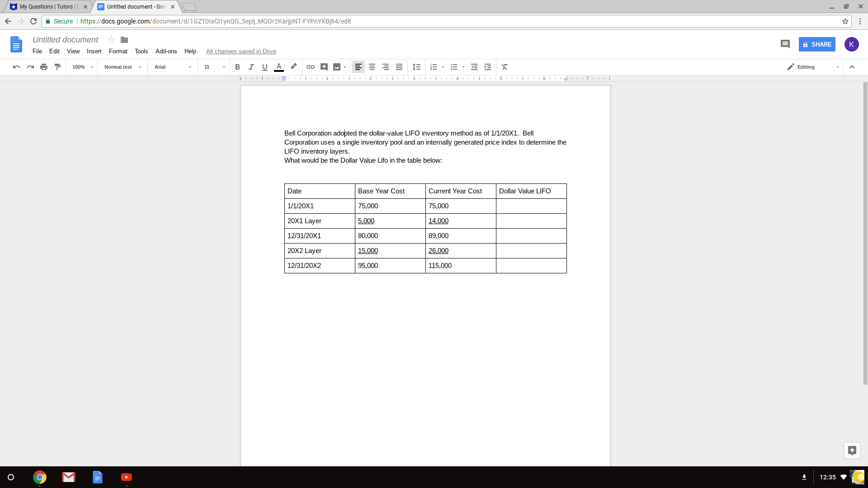The image size is (868, 488).
Task: Click the Insert image icon
Action: click(337, 67)
